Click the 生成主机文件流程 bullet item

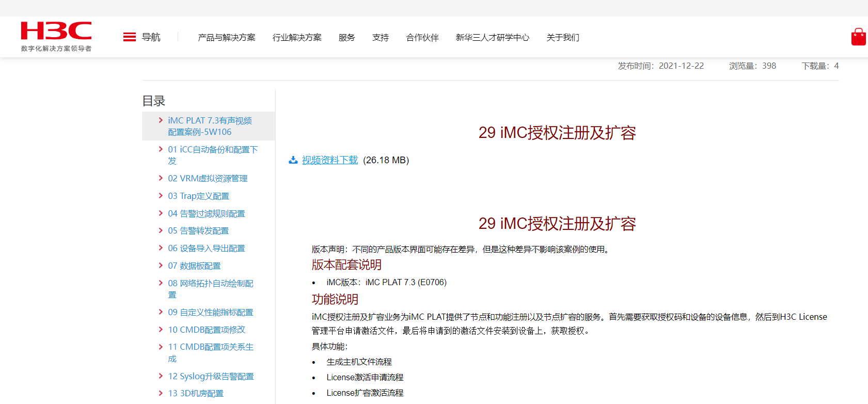click(359, 362)
